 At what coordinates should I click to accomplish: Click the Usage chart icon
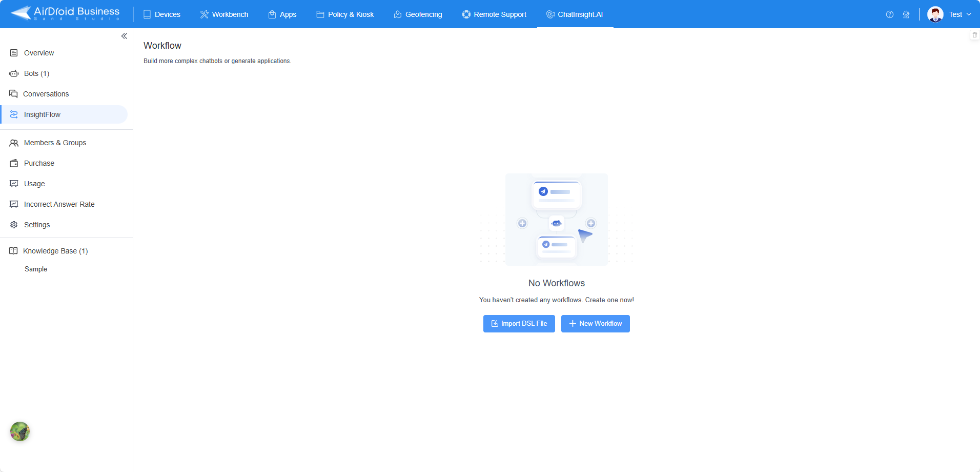click(x=14, y=184)
